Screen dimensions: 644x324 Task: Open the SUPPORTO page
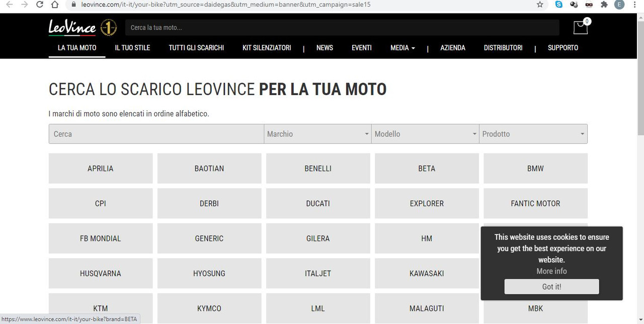[563, 48]
